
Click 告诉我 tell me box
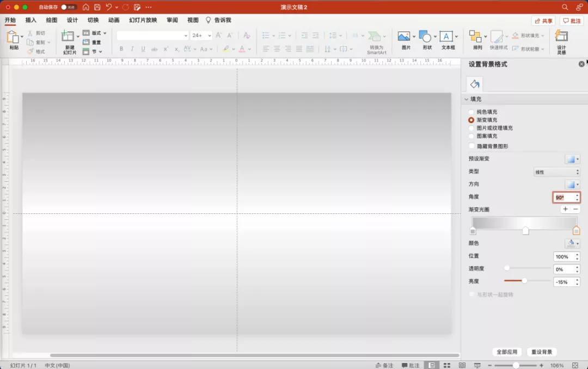(219, 20)
